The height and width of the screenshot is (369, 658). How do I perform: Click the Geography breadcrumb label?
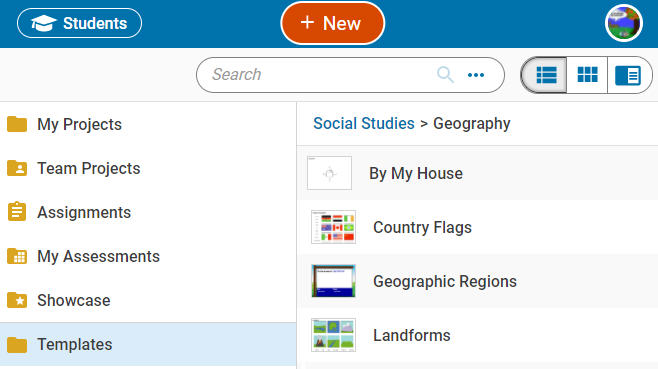pos(472,123)
